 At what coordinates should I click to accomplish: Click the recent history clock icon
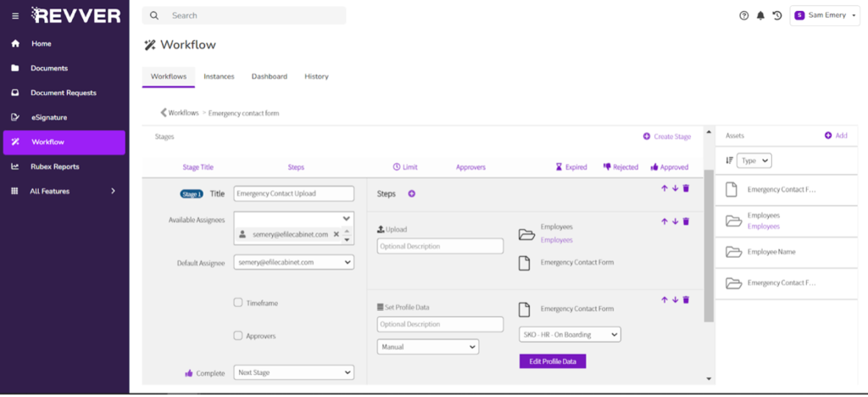tap(776, 15)
